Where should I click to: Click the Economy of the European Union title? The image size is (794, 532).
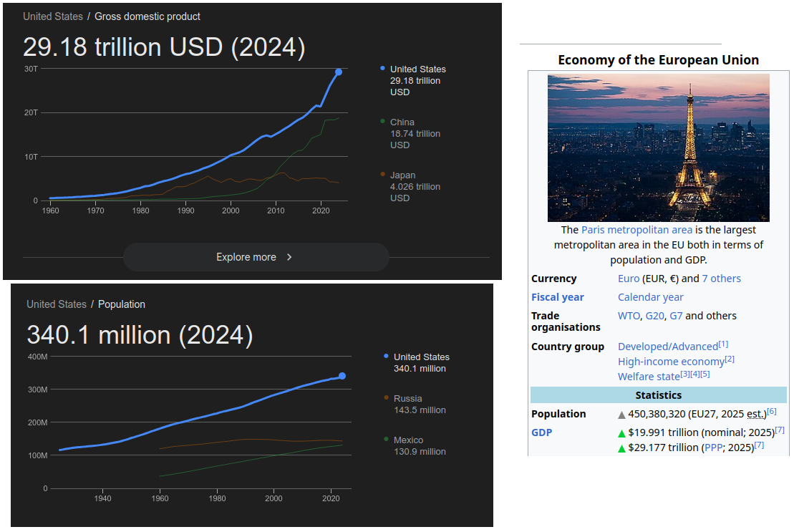pos(658,59)
